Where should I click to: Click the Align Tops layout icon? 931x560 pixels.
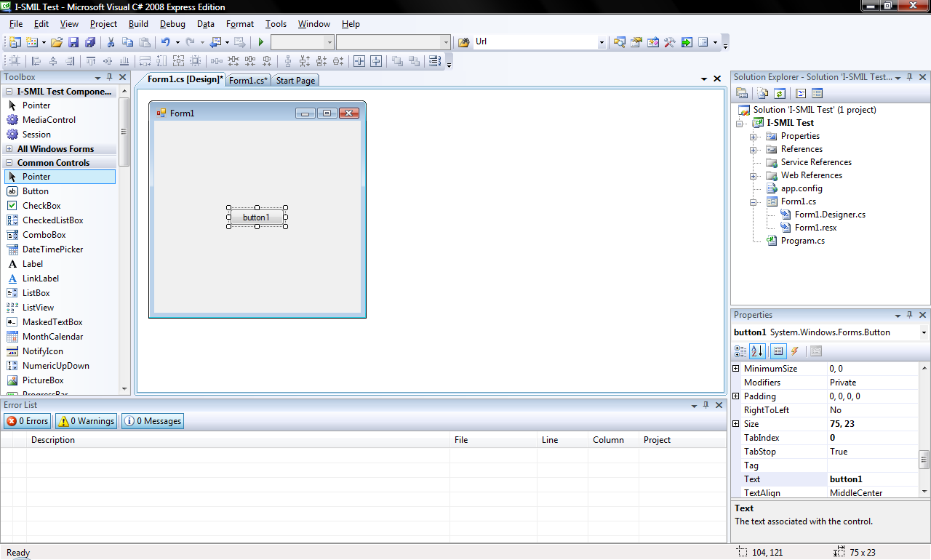(x=91, y=61)
